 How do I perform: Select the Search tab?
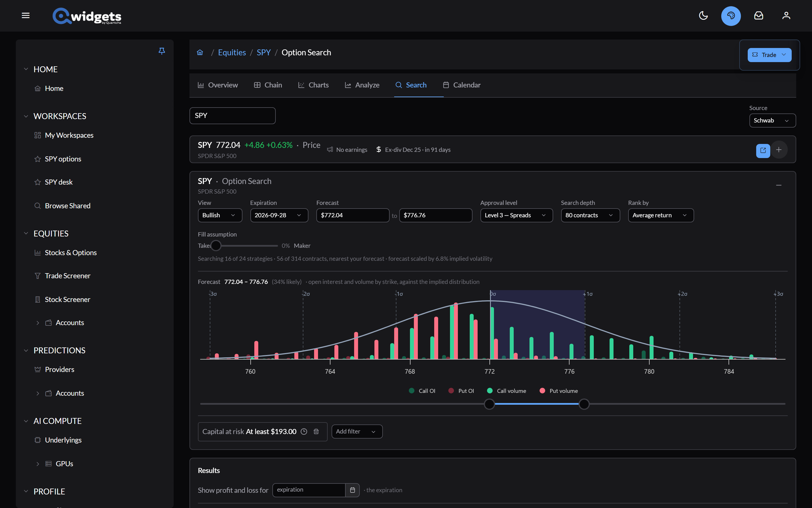pyautogui.click(x=411, y=85)
